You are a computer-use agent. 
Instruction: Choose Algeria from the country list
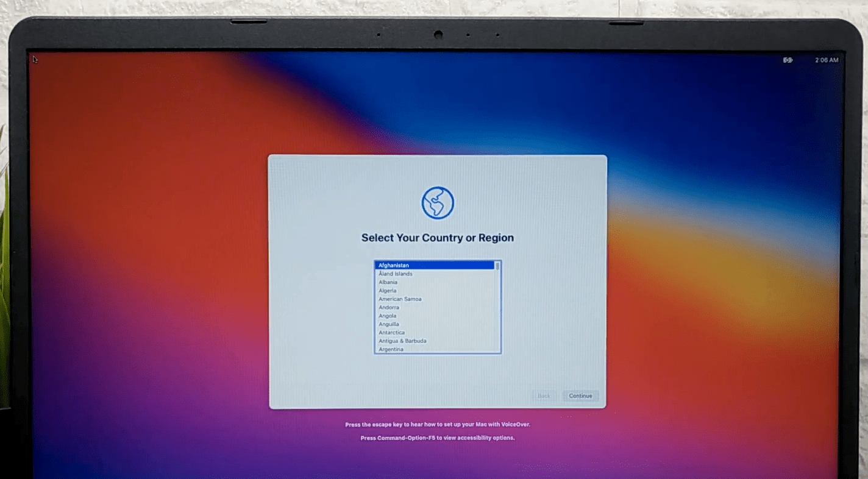coord(435,291)
